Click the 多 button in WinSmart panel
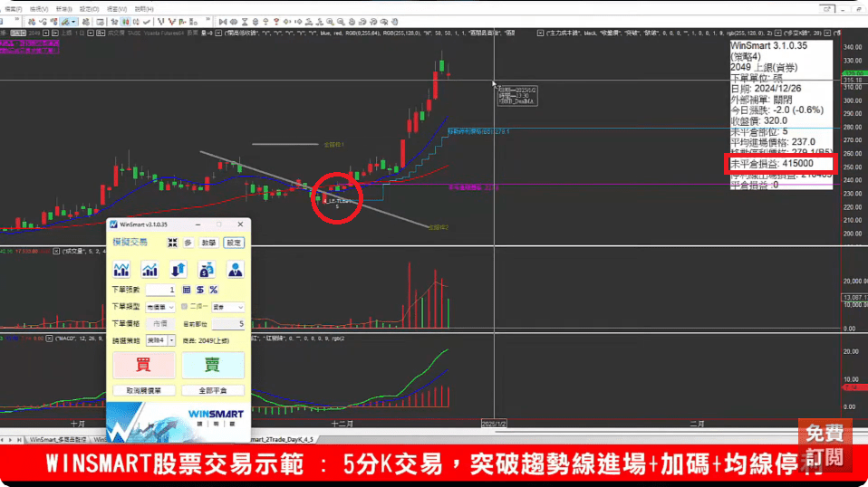Image resolution: width=868 pixels, height=487 pixels. 188,243
